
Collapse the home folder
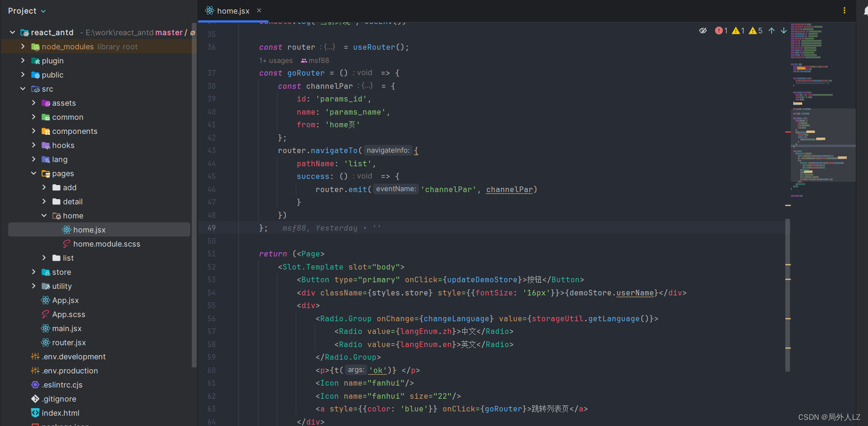[x=44, y=216]
